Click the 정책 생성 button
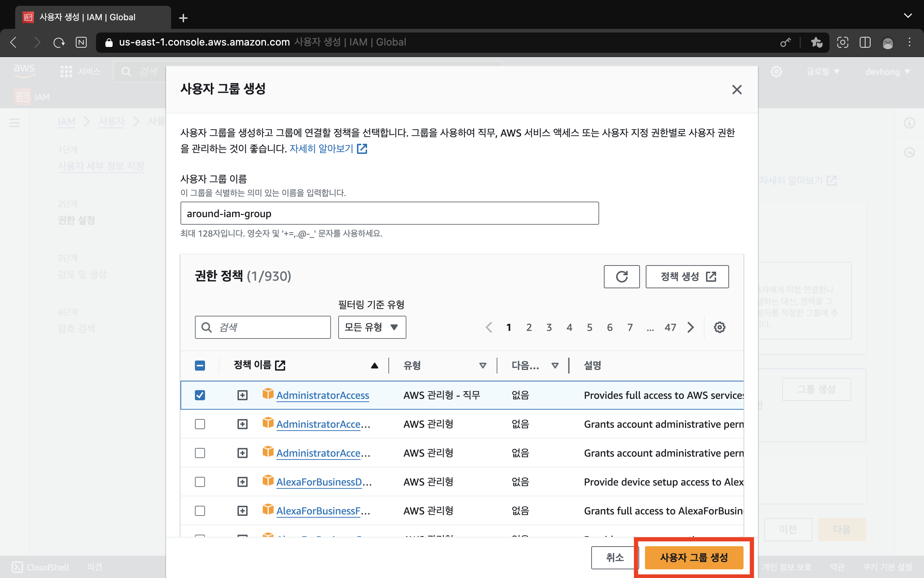This screenshot has width=924, height=578. (687, 276)
